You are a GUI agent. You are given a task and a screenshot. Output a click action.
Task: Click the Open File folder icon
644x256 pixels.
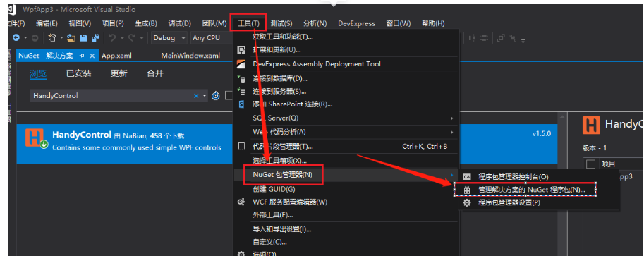[71, 38]
